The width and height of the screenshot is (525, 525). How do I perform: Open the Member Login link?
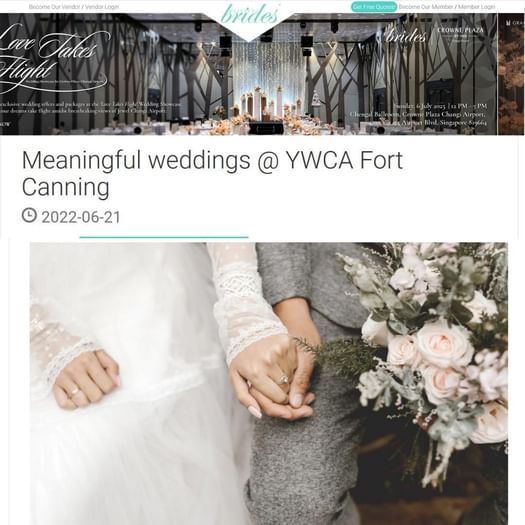[476, 7]
